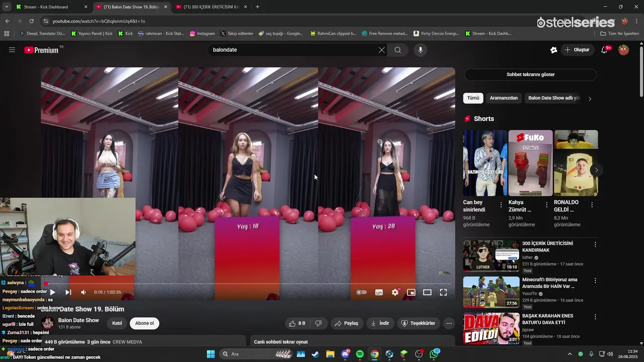
Task: Open the YouTube hamburger guide menu
Action: coord(12,50)
